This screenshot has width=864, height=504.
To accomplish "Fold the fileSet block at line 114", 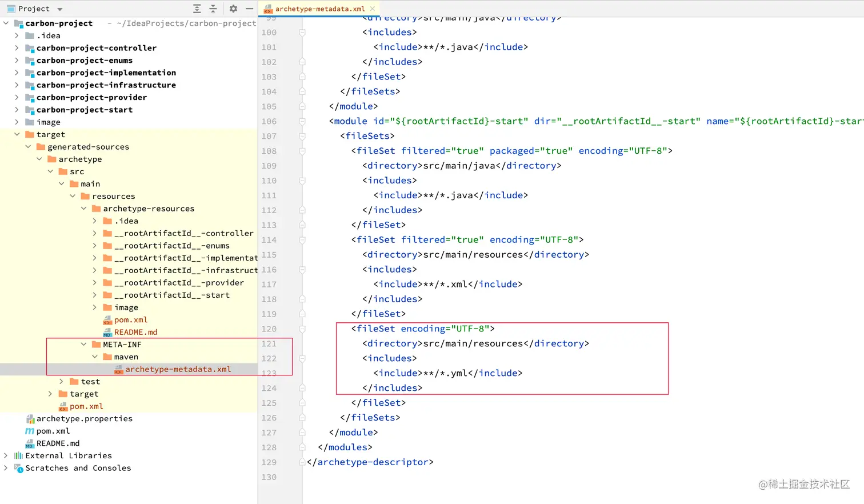I will 302,240.
